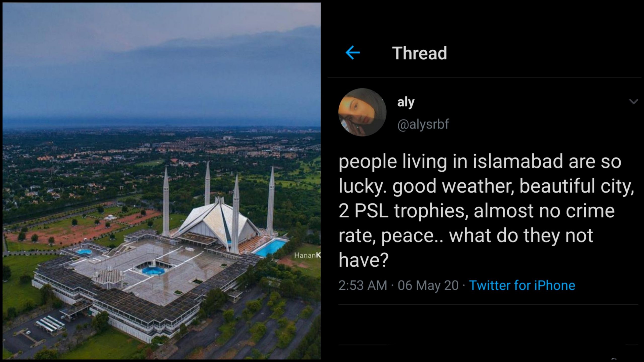Click the round blue courtyard fountain

click(153, 271)
